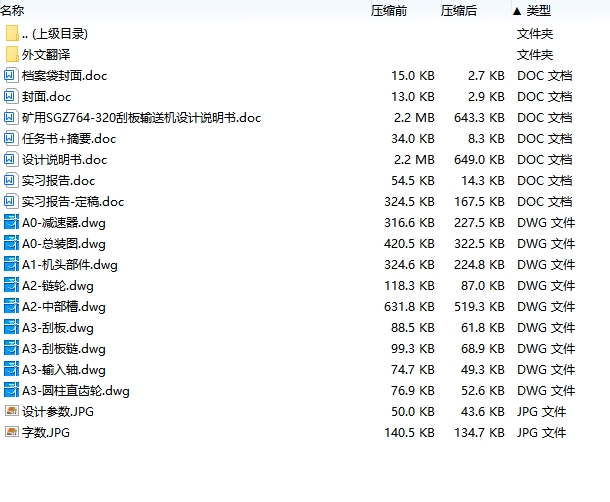Click the 140.5 KB original size value
Viewport: 610px width, 502px height.
(x=409, y=432)
